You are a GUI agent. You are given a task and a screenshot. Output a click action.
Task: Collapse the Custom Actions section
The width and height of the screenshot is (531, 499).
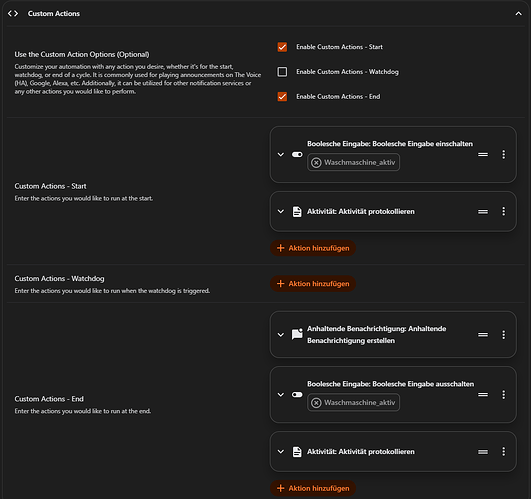coord(518,14)
